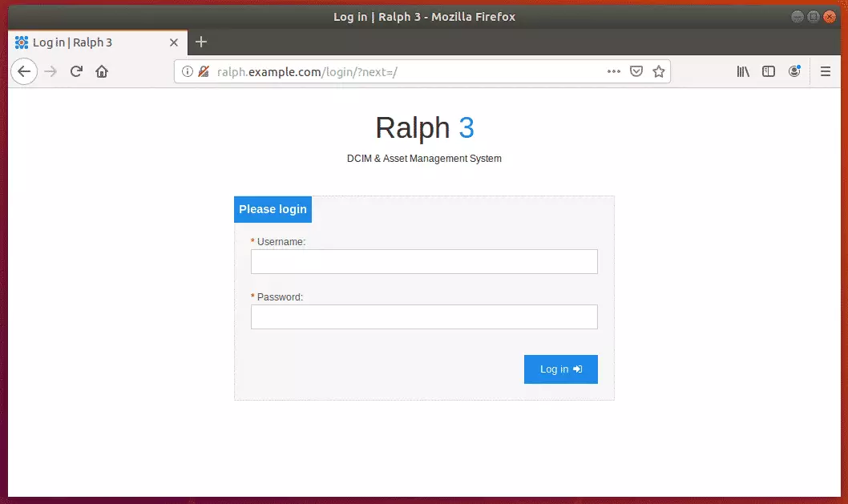
Task: Click the blue Log in button
Action: 560,369
